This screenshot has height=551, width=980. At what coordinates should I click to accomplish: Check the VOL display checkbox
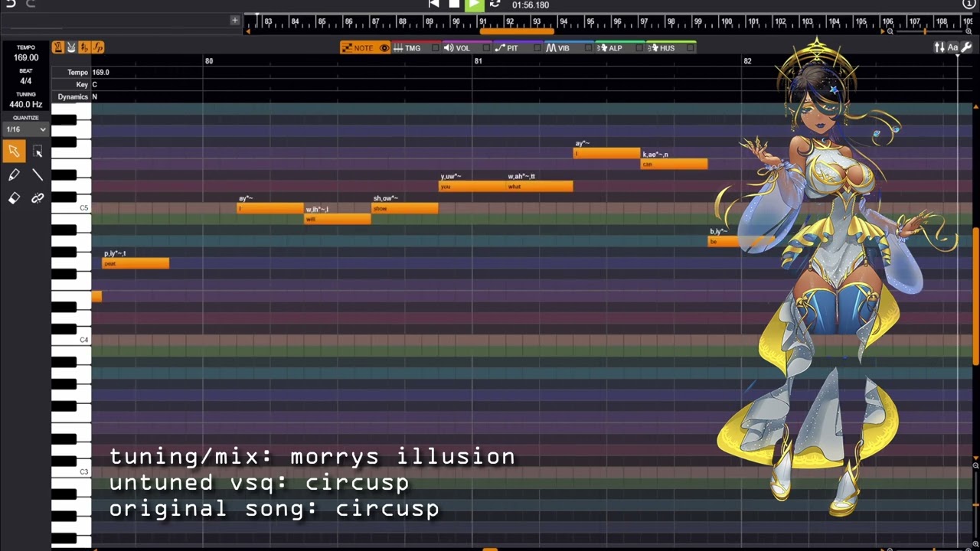point(486,47)
